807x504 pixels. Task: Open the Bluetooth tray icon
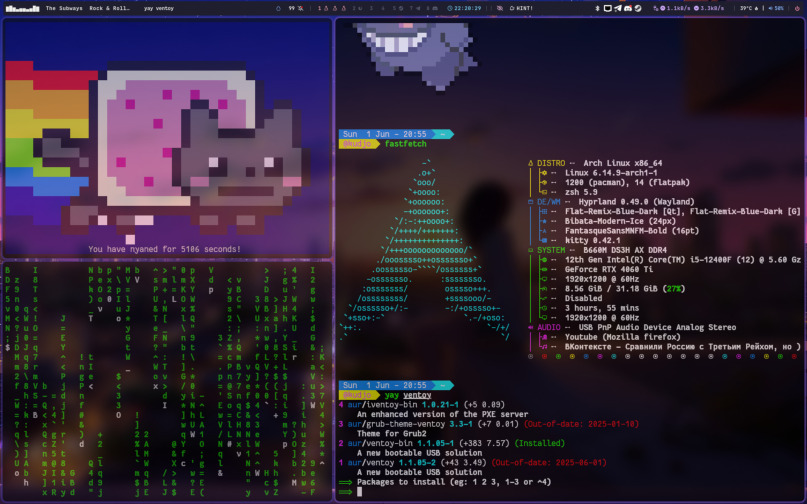point(597,8)
